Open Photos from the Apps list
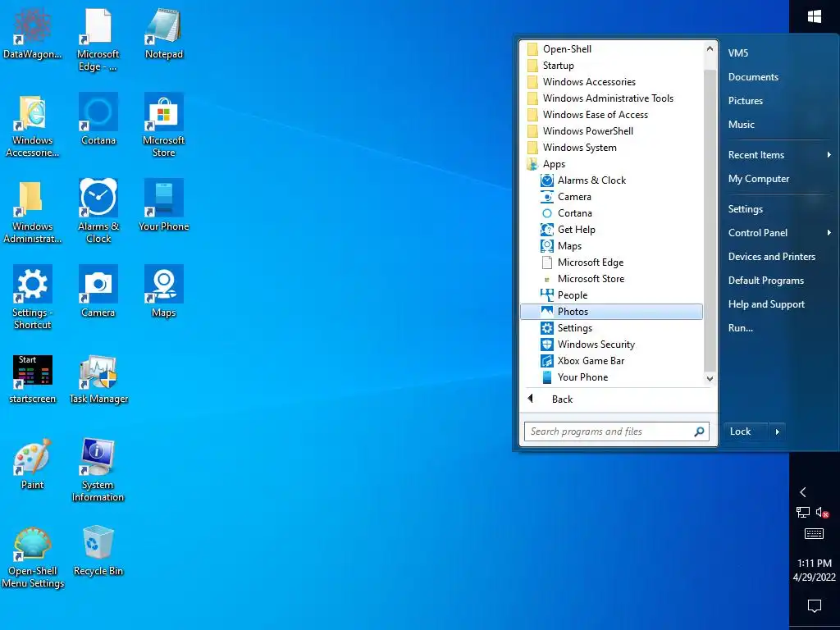This screenshot has width=840, height=630. point(611,311)
